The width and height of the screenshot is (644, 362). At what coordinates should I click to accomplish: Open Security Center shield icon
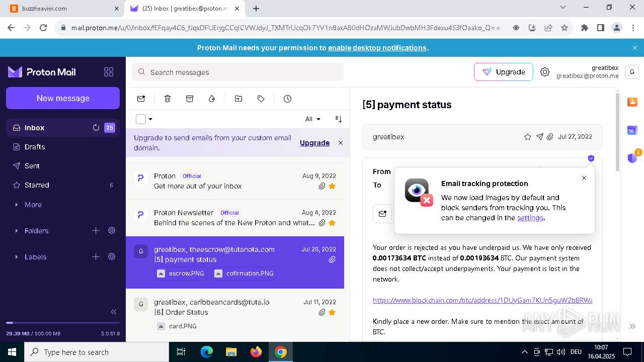click(632, 158)
